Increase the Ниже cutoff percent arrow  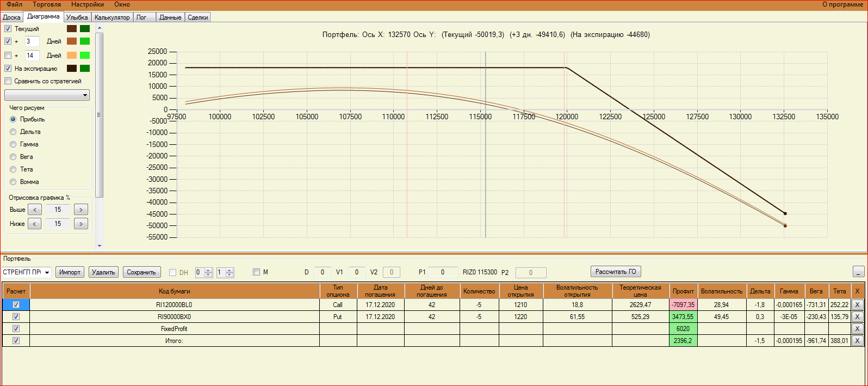pos(81,224)
